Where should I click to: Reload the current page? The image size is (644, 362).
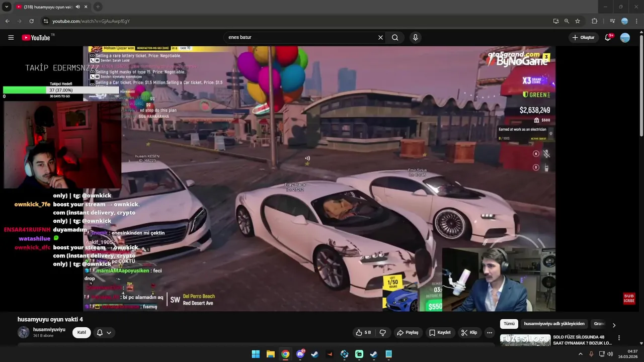31,21
